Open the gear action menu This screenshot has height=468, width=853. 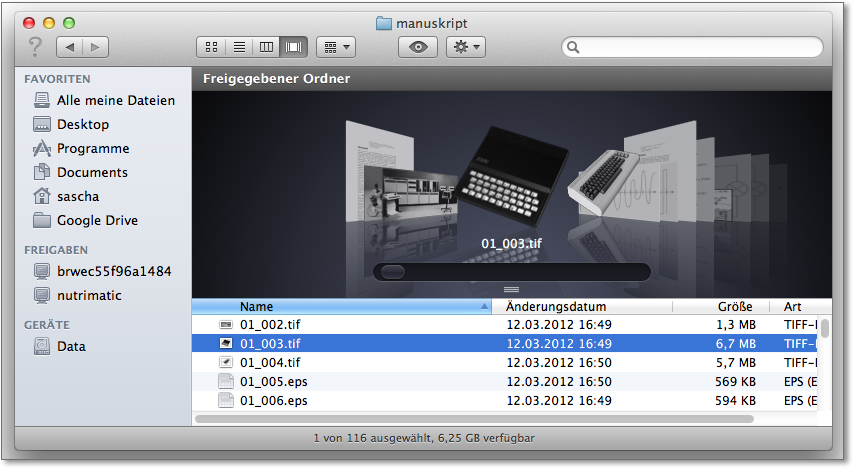pos(466,46)
